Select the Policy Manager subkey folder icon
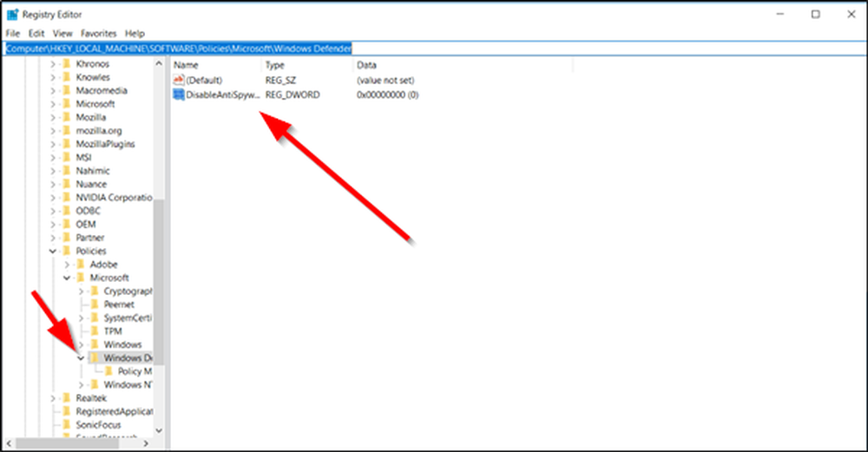868x452 pixels. (x=109, y=371)
